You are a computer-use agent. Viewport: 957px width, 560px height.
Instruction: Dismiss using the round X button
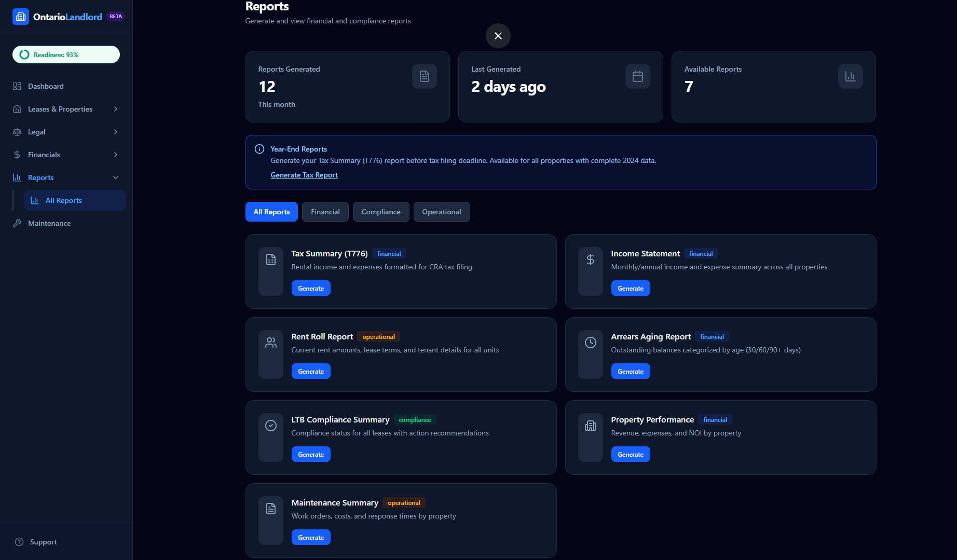click(498, 36)
